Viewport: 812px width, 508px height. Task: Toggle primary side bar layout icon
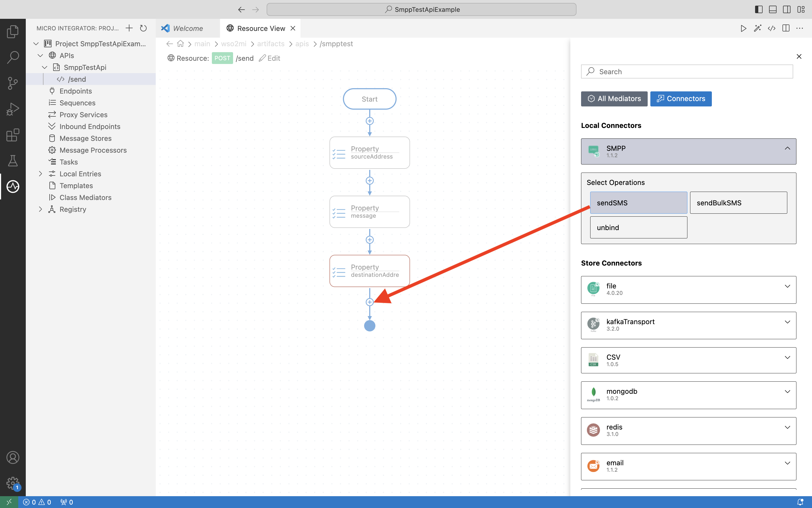pyautogui.click(x=759, y=9)
